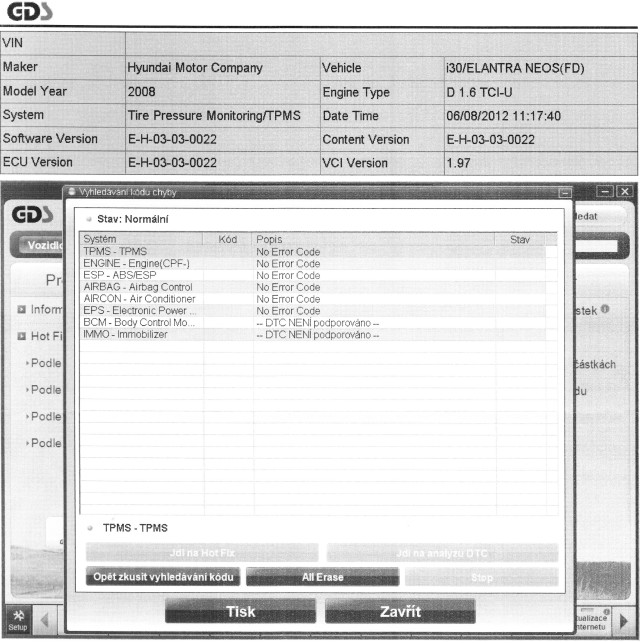Select the IMMO - Immobilizer row
Image resolution: width=640 pixels, height=643 pixels.
pyautogui.click(x=312, y=335)
